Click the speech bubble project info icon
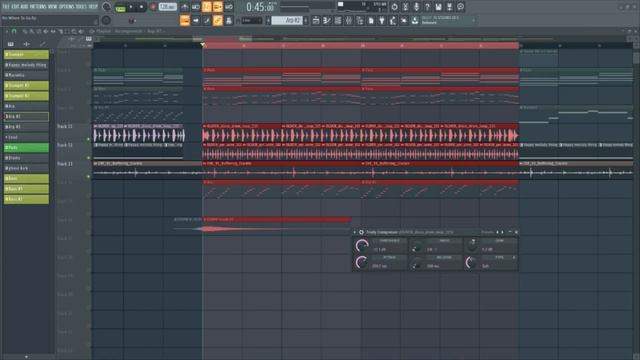Screen dimensions: 640x360 pyautogui.click(x=460, y=7)
